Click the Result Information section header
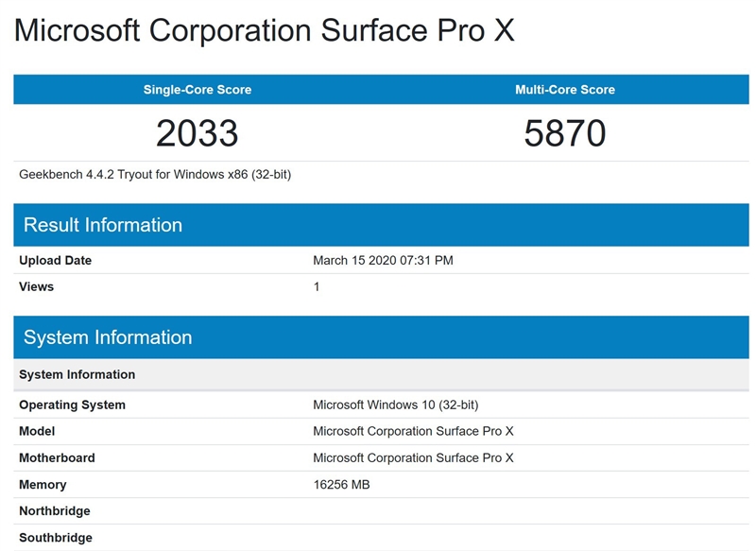The width and height of the screenshot is (756, 551). [x=103, y=225]
